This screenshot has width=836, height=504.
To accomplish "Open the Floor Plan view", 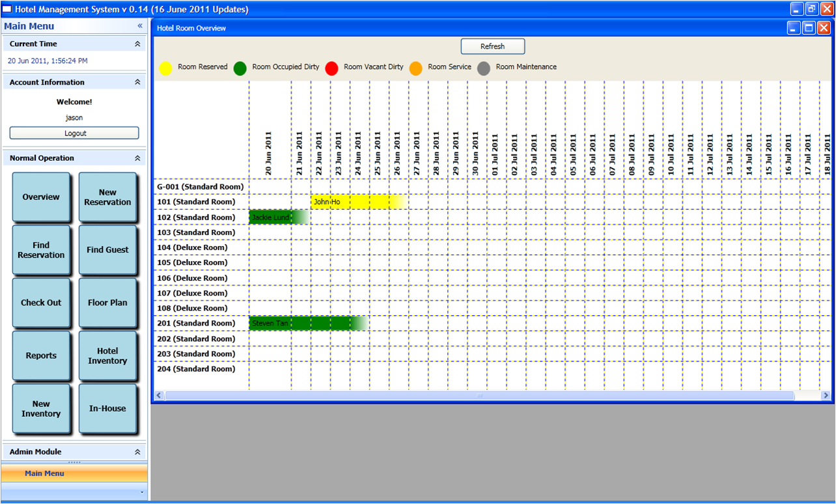I will coord(108,303).
